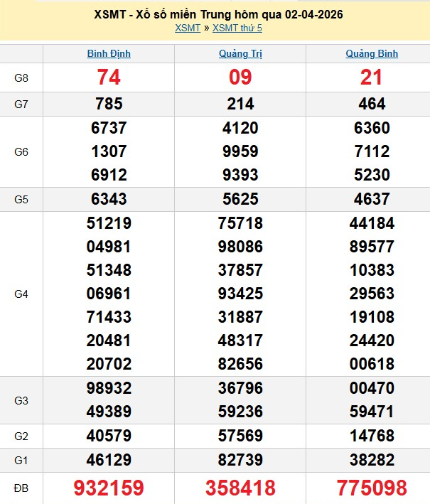Open the Quảng Trị province link
Image resolution: width=430 pixels, height=504 pixels.
point(240,53)
